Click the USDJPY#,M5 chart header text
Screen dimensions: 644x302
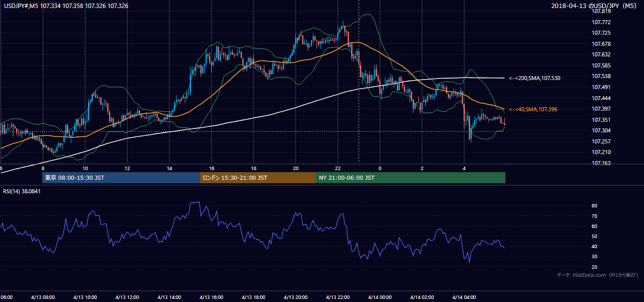[66, 6]
